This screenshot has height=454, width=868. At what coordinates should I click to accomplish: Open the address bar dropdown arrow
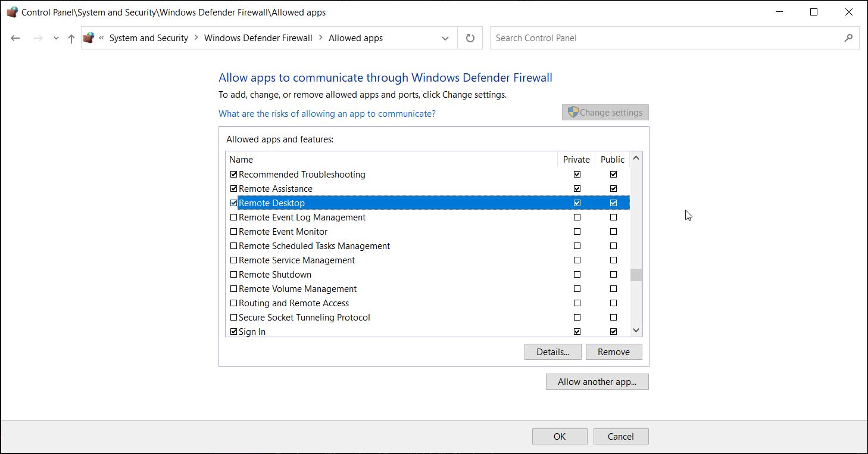coord(445,38)
